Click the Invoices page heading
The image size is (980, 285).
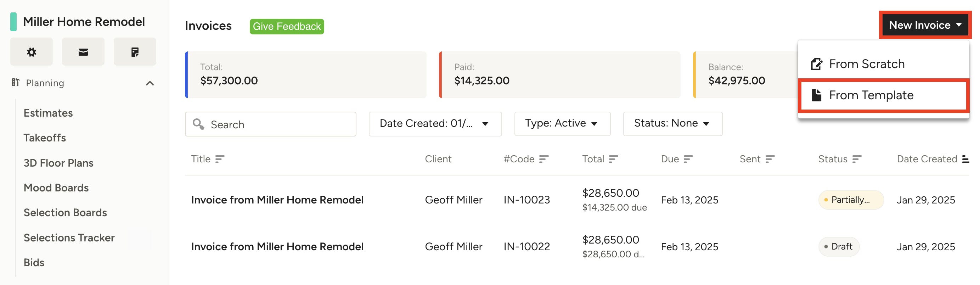click(208, 26)
